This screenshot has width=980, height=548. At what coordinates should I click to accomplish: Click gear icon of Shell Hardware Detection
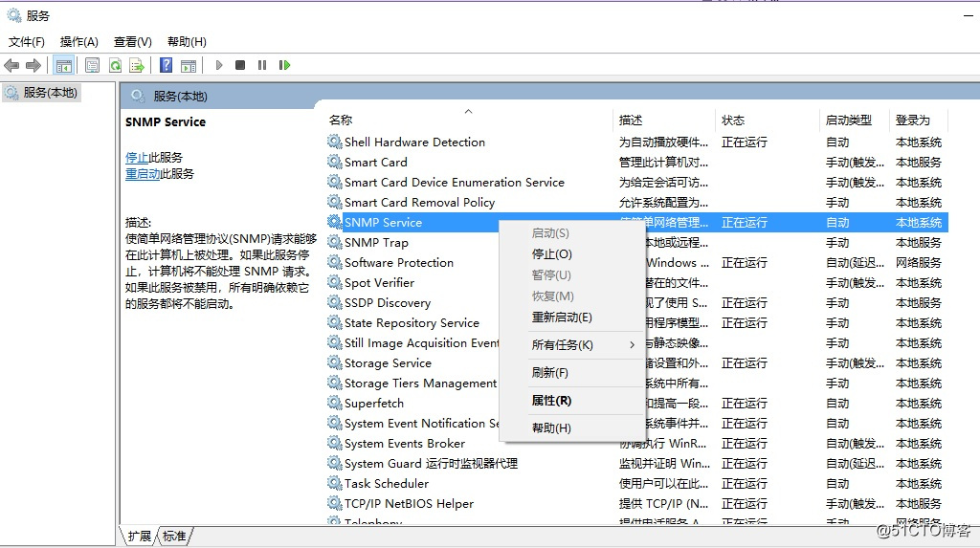click(x=334, y=142)
